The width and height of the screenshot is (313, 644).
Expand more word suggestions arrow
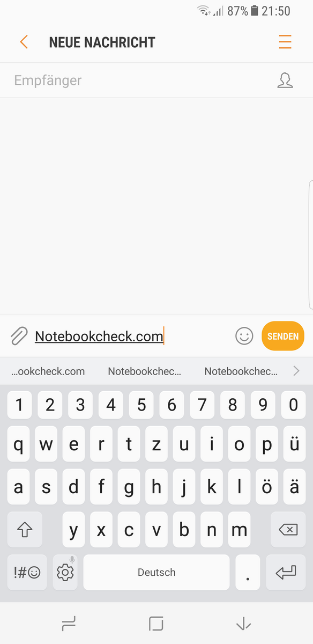[296, 371]
